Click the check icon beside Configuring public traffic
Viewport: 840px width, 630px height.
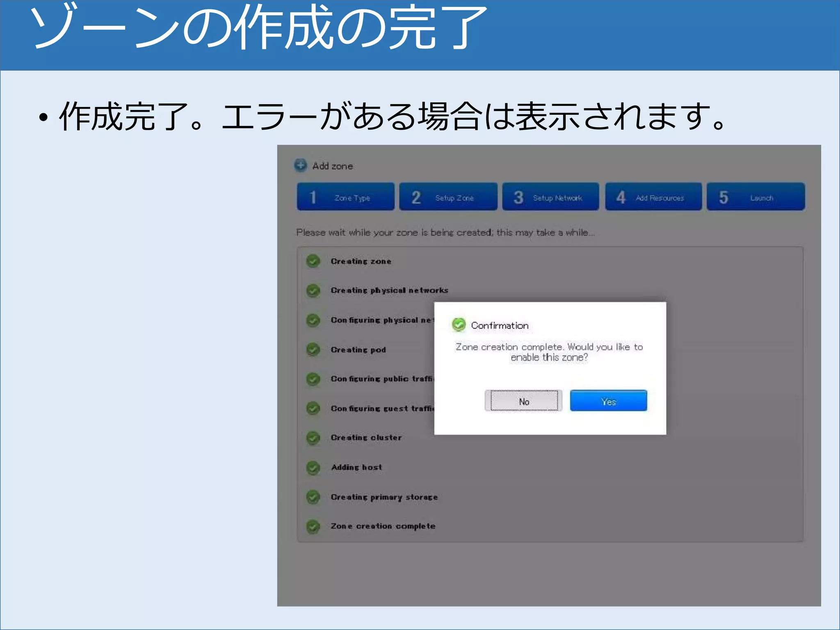[x=313, y=379]
